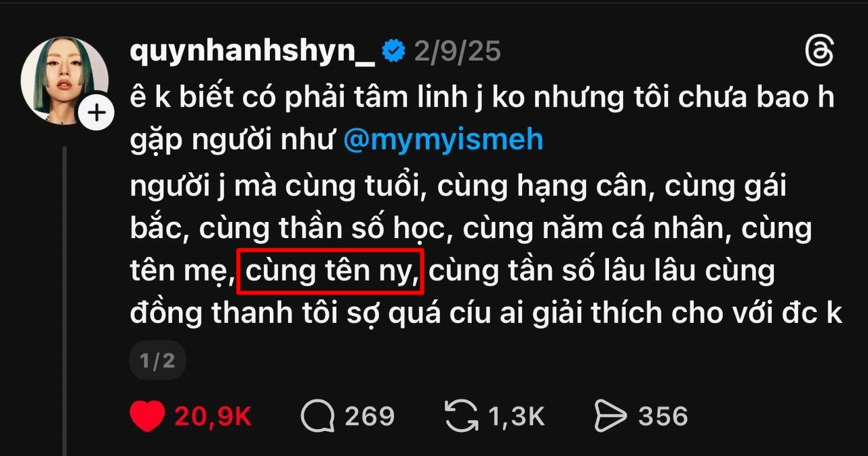Follow the user via the plus badge

[x=97, y=113]
